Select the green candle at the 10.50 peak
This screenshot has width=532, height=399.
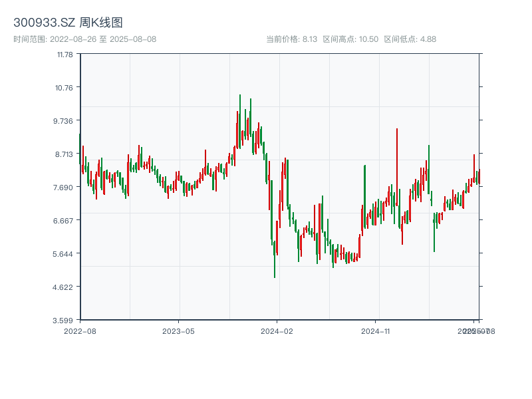(240, 122)
